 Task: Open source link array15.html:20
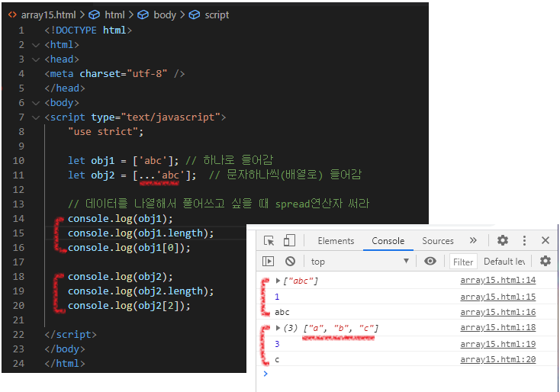pos(498,359)
